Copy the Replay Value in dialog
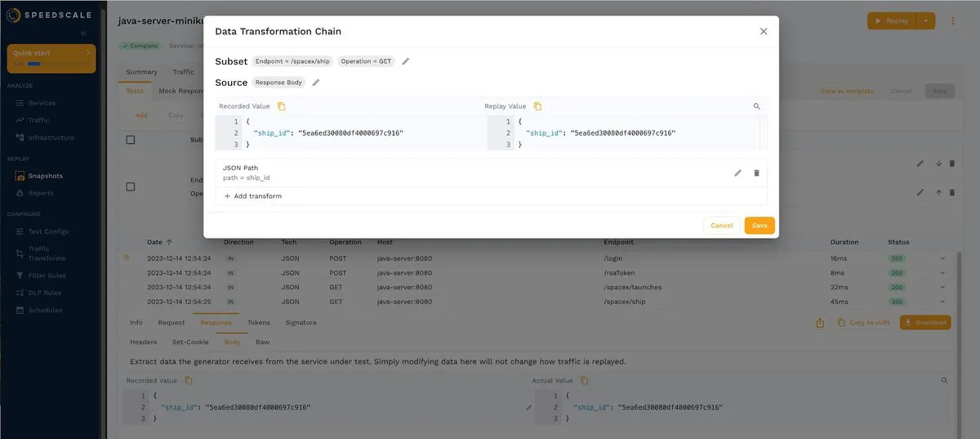The image size is (980, 439). point(537,106)
